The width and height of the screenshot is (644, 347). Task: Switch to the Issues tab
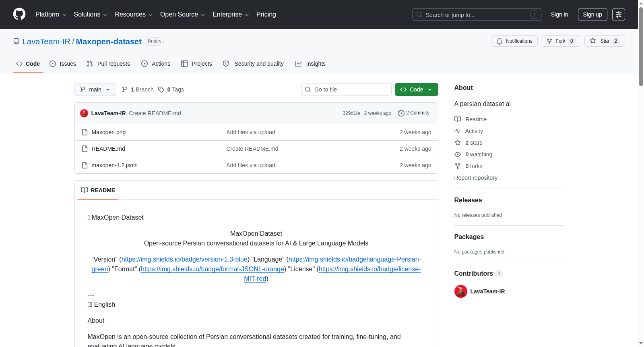(63, 64)
